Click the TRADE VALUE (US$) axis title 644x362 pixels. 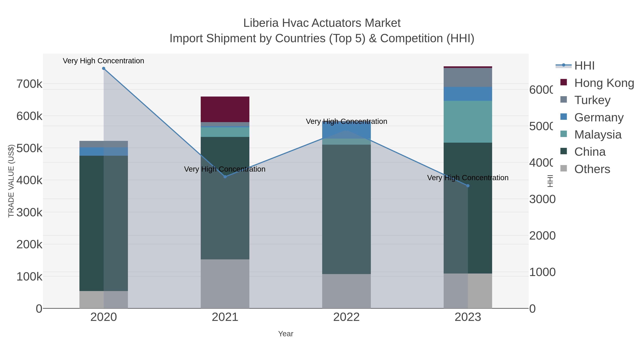pos(11,181)
